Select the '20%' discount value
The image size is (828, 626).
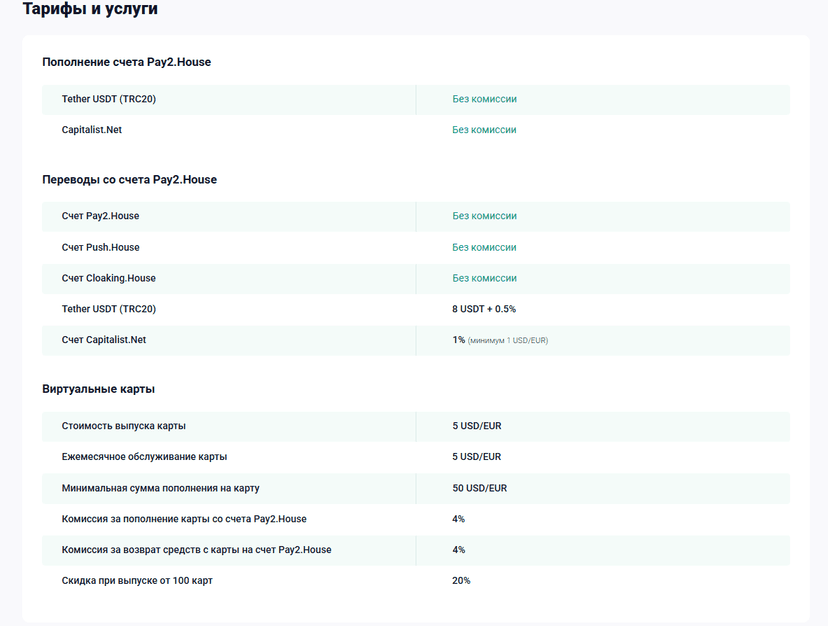click(461, 581)
